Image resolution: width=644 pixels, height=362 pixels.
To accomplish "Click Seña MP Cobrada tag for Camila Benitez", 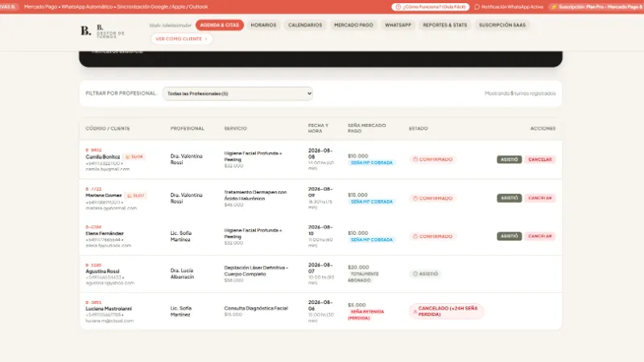I will (372, 162).
